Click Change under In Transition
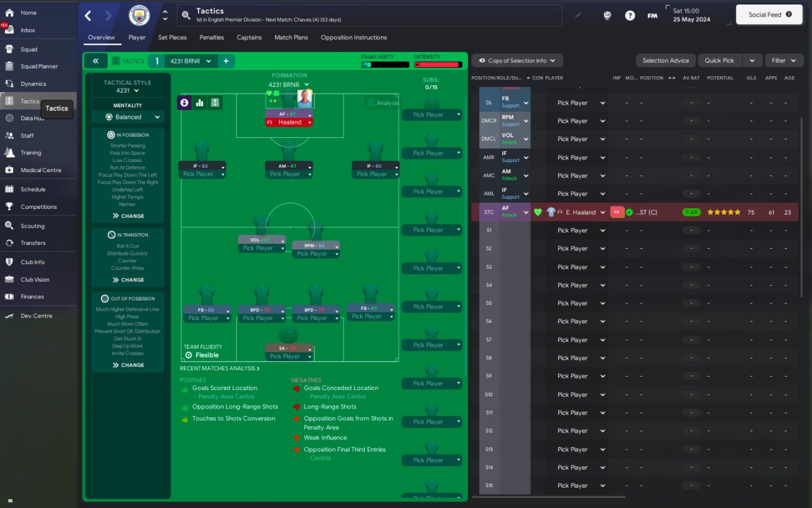The width and height of the screenshot is (812, 508). (x=128, y=279)
